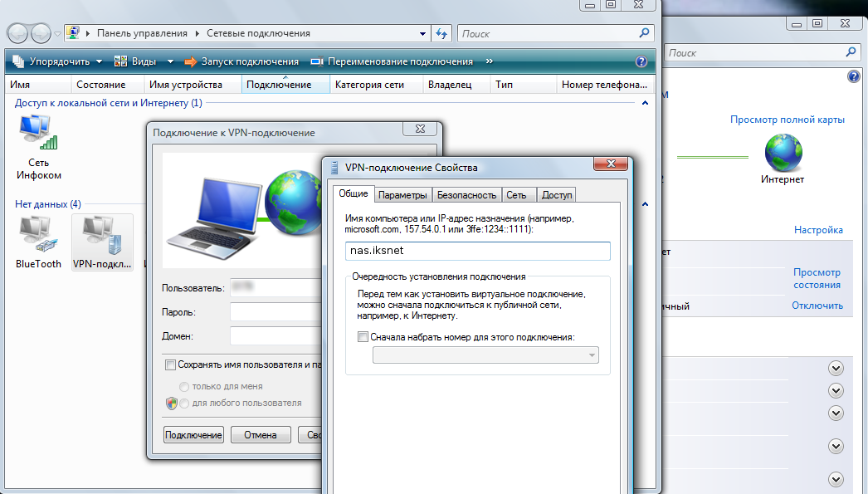
Task: Open the phone number combo box dropdown
Action: pyautogui.click(x=592, y=355)
